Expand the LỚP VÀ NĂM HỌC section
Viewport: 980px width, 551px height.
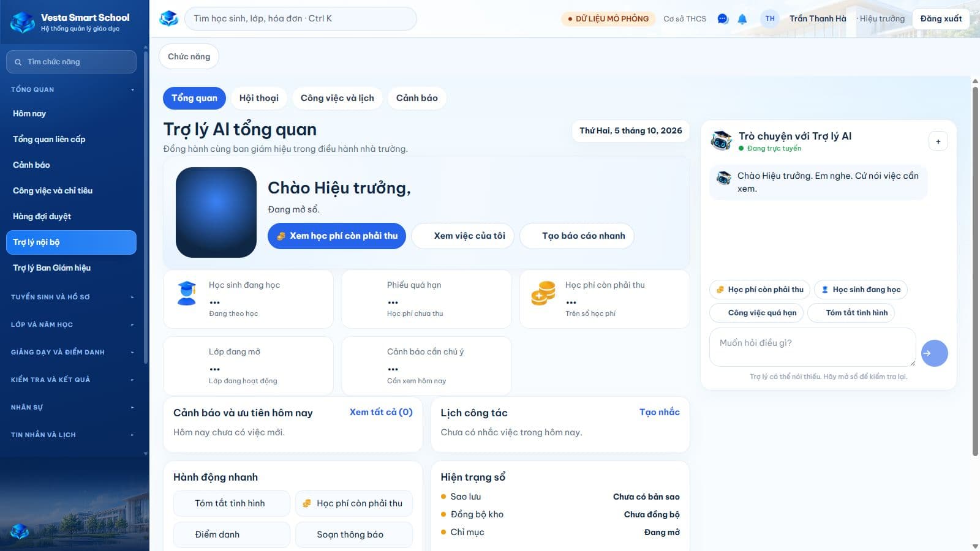(x=72, y=324)
